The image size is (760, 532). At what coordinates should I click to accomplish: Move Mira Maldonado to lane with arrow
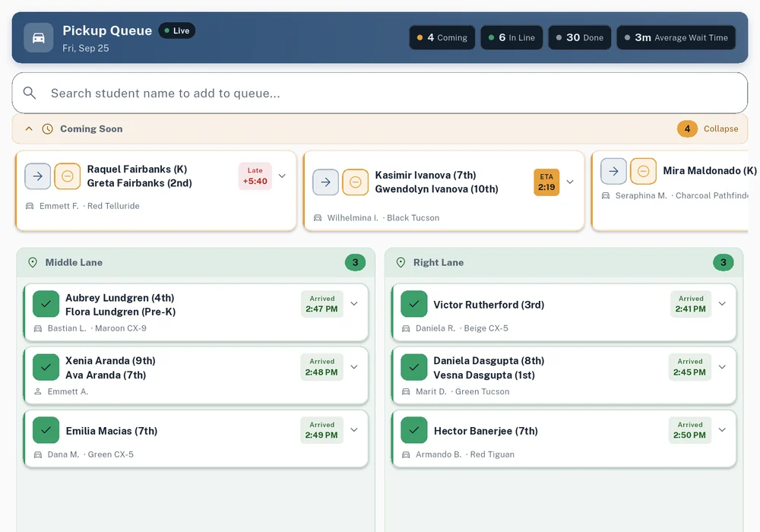pyautogui.click(x=613, y=171)
